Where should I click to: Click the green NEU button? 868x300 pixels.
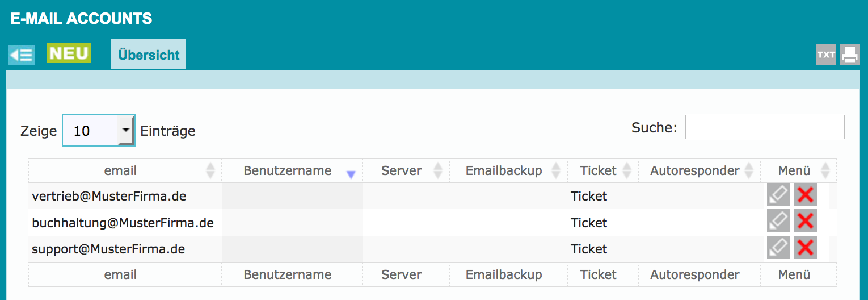pos(69,53)
